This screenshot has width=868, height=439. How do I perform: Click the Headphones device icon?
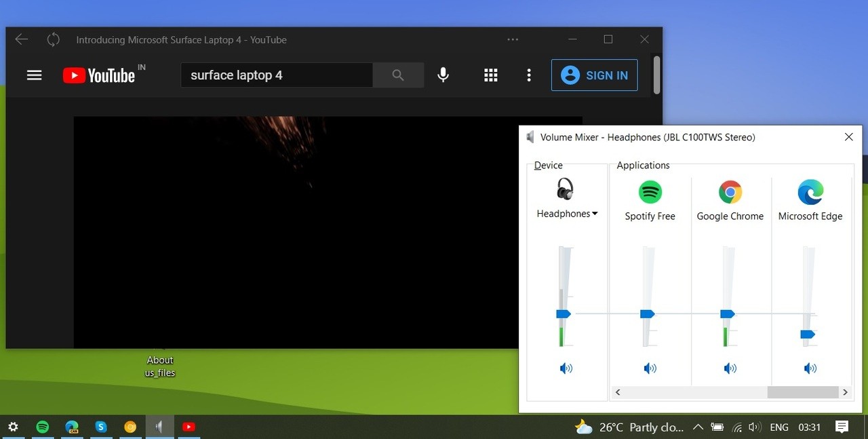pos(566,190)
